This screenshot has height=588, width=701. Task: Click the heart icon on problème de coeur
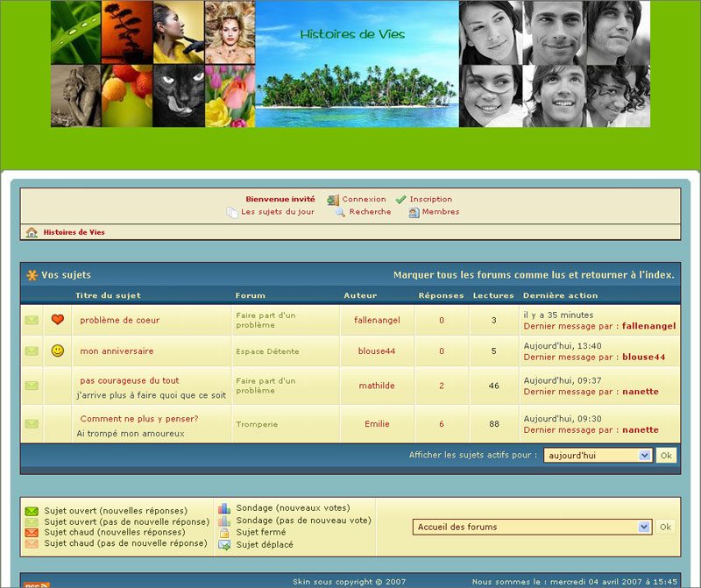(58, 319)
